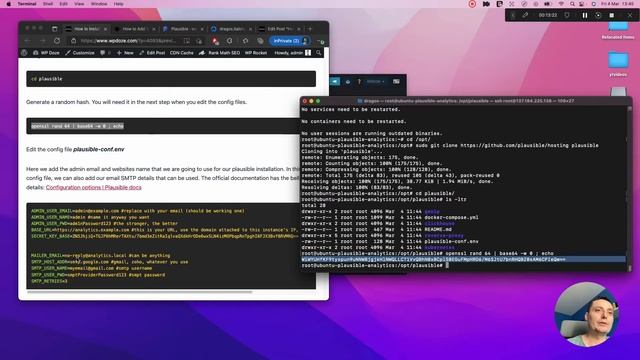Open WP Doze site menu in admin bar
This screenshot has height=360, width=640.
tap(46, 53)
